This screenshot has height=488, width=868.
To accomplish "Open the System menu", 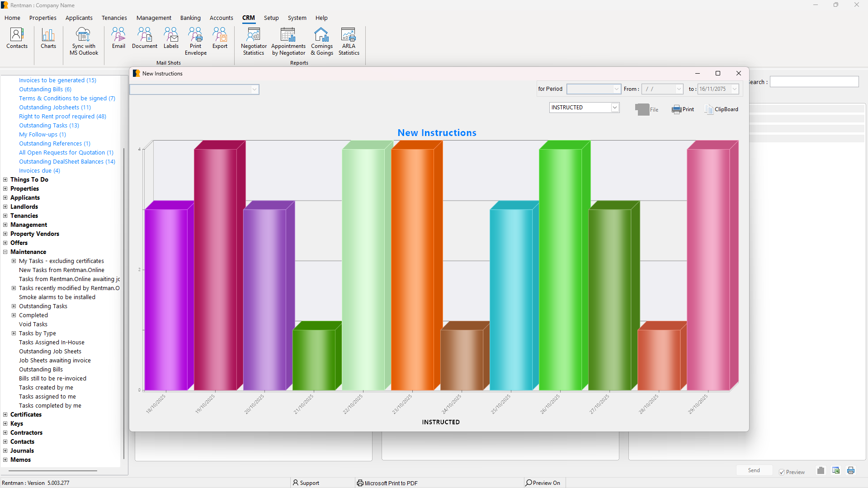I will (297, 18).
